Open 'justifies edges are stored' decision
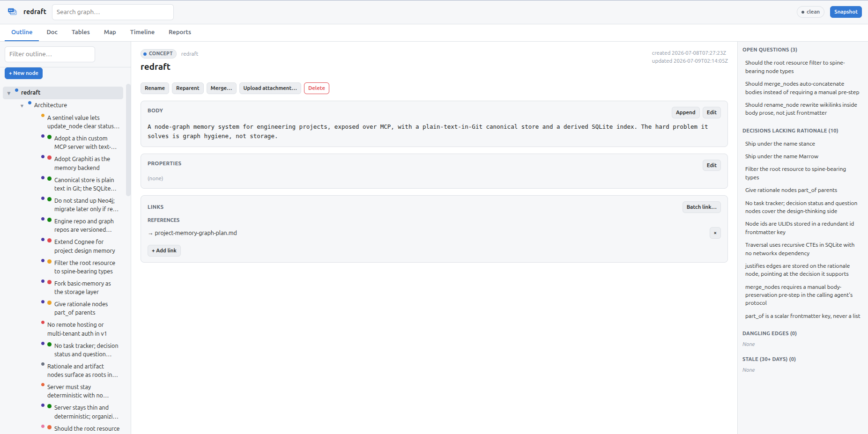The width and height of the screenshot is (868, 434). [797, 270]
